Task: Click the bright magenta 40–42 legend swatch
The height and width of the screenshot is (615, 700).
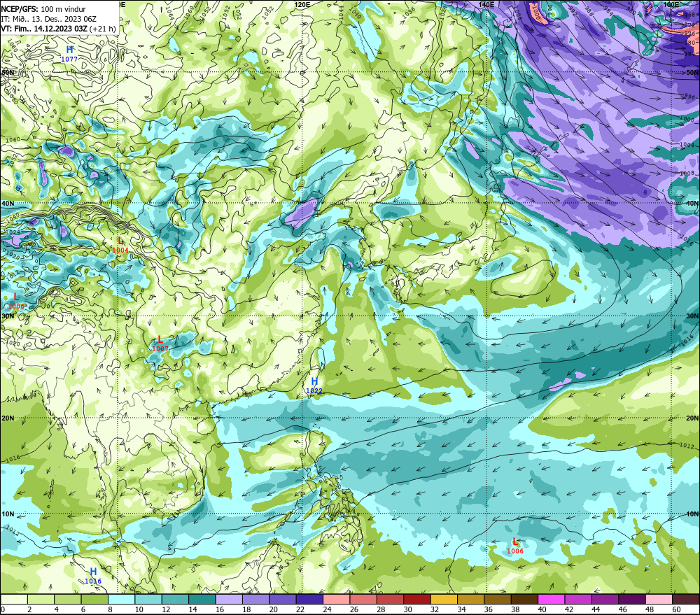Action: coord(552,599)
